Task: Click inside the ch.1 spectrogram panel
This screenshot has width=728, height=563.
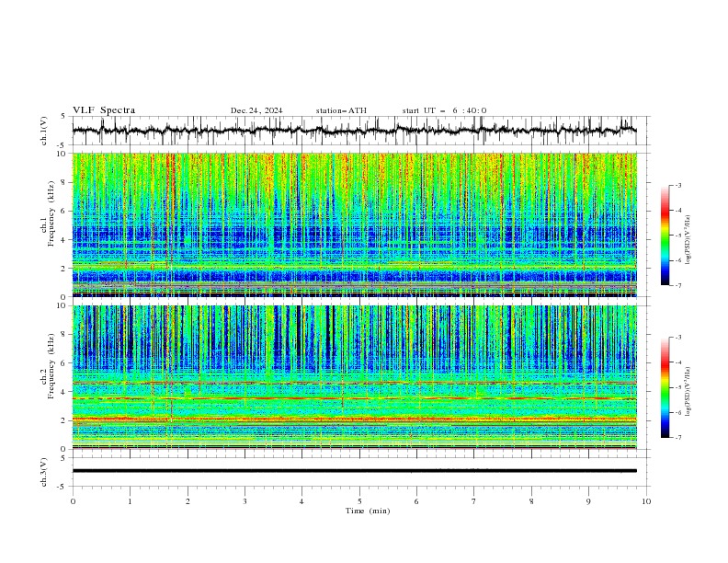Action: [x=355, y=224]
